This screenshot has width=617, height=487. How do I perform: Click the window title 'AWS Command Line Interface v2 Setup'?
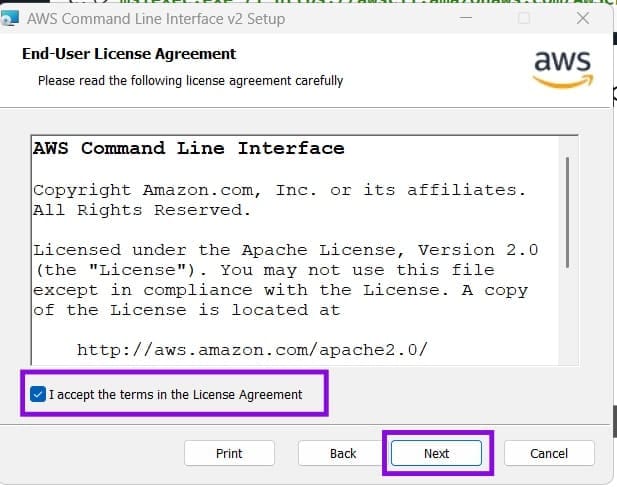[x=156, y=19]
